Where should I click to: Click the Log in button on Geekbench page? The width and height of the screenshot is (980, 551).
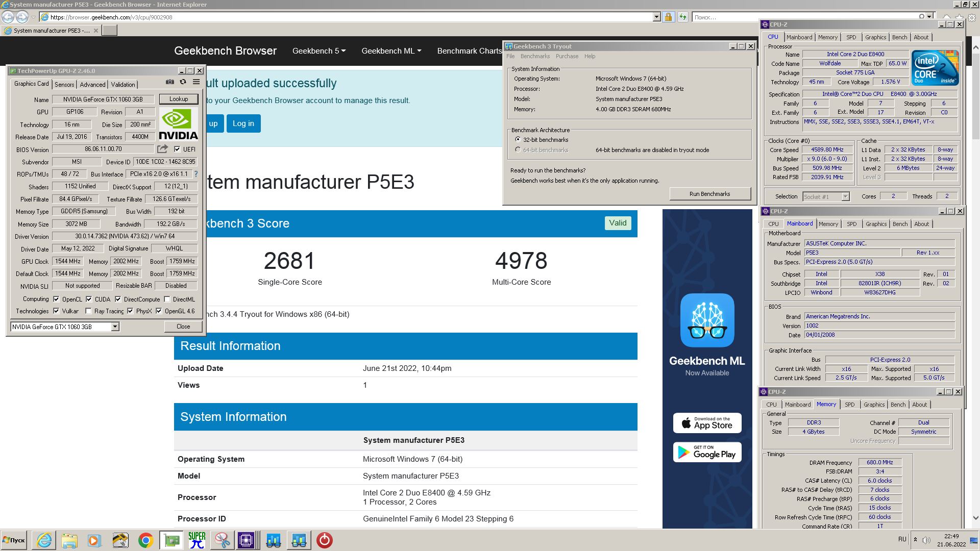tap(243, 123)
